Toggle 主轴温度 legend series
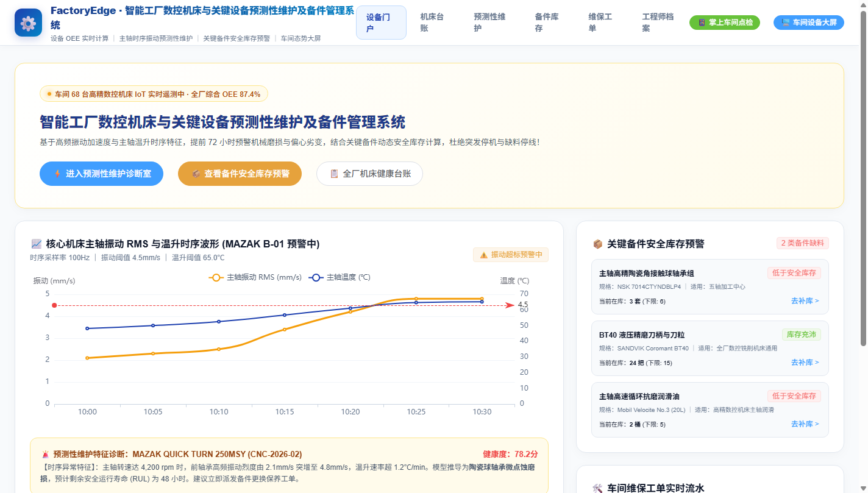868x493 pixels. click(x=340, y=277)
